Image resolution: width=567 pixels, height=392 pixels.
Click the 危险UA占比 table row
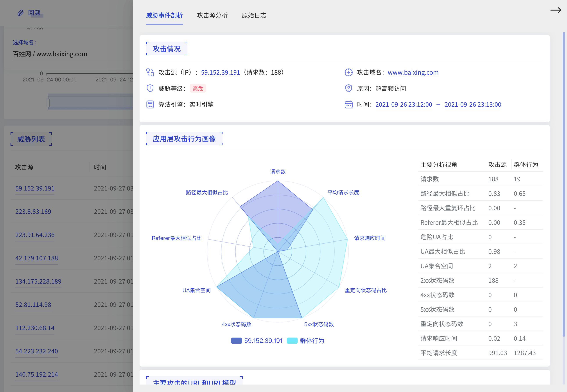[x=481, y=237]
